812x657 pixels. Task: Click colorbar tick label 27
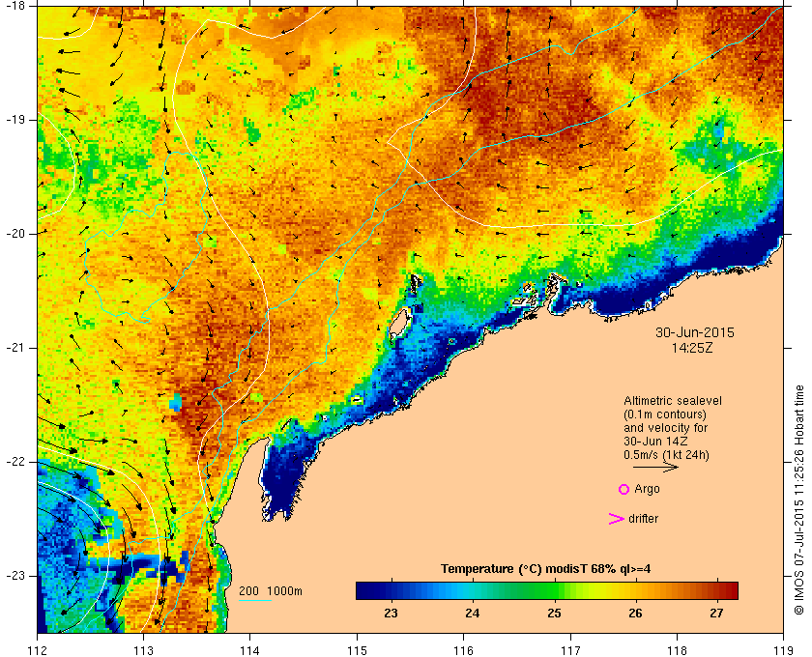coord(716,613)
